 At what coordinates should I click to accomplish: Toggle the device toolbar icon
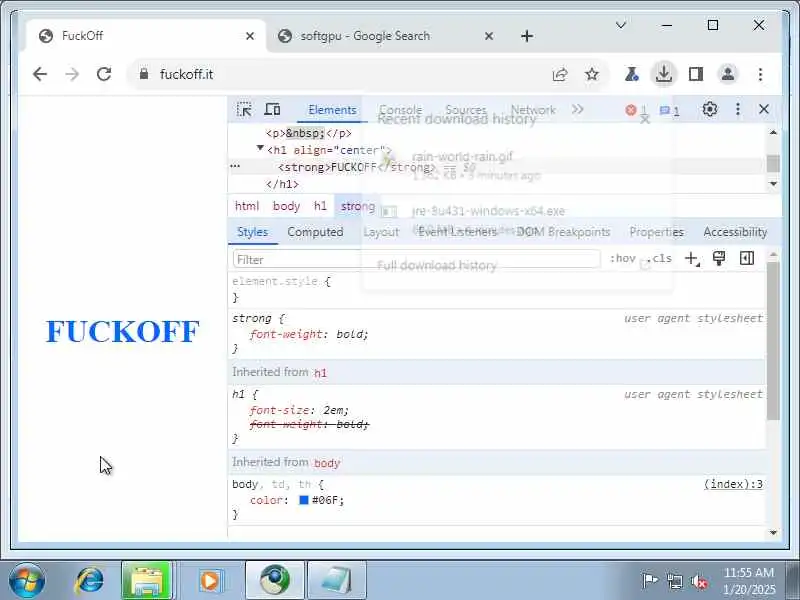(x=272, y=110)
